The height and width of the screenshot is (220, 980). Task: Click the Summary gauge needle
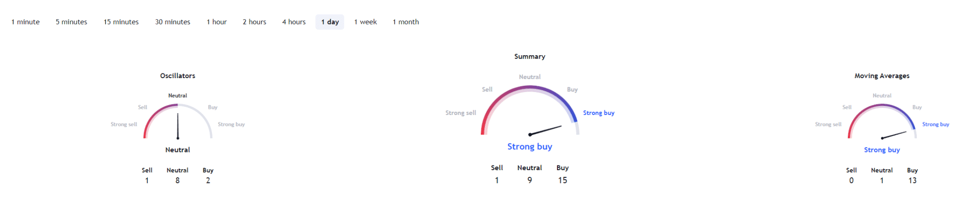[546, 130]
